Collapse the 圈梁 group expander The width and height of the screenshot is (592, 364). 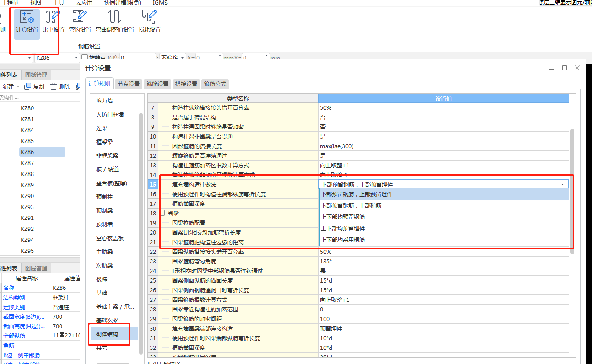(x=162, y=213)
